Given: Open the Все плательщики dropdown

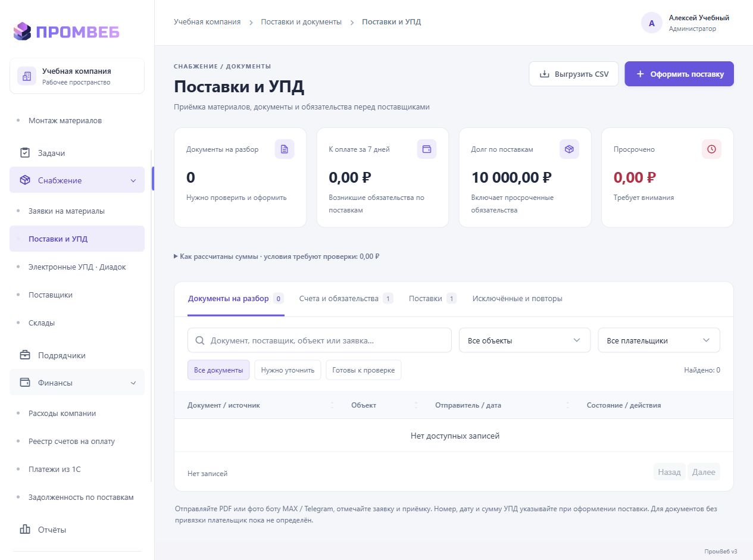Looking at the screenshot, I should [x=659, y=340].
